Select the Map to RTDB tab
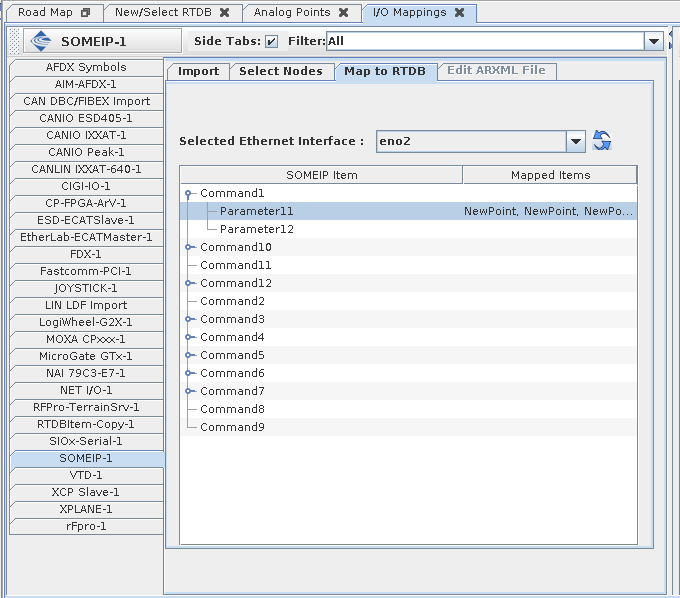This screenshot has height=598, width=680. (x=385, y=71)
